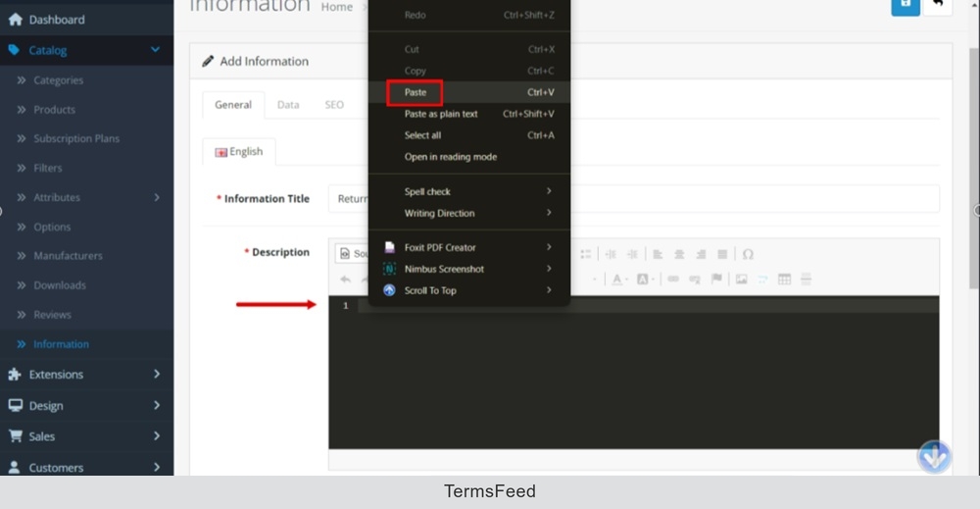
Task: Open Filters in the sidebar
Action: (47, 169)
